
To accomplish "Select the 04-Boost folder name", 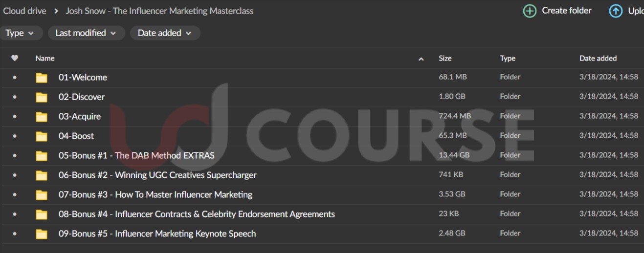I will click(x=76, y=136).
